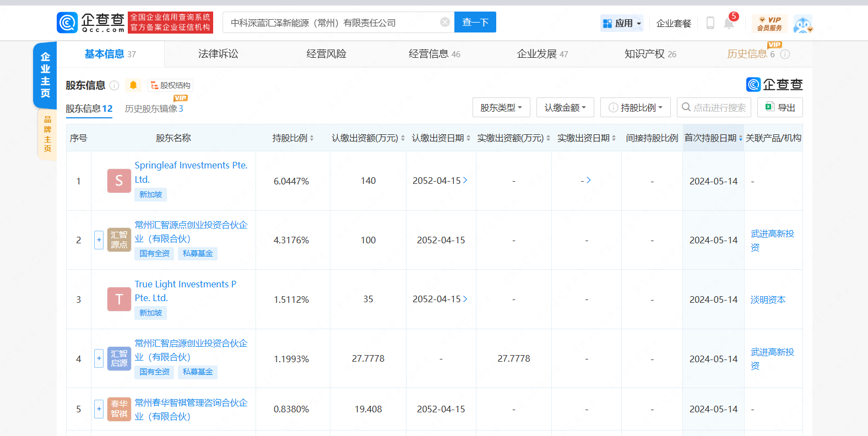Open the 认缴金额 filter dropdown
Viewport: 868px width, 436px height.
click(x=565, y=107)
